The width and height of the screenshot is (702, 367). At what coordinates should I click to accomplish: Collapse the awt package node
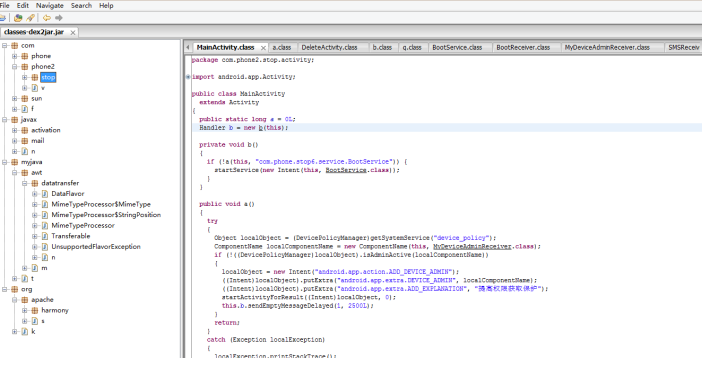[14, 173]
